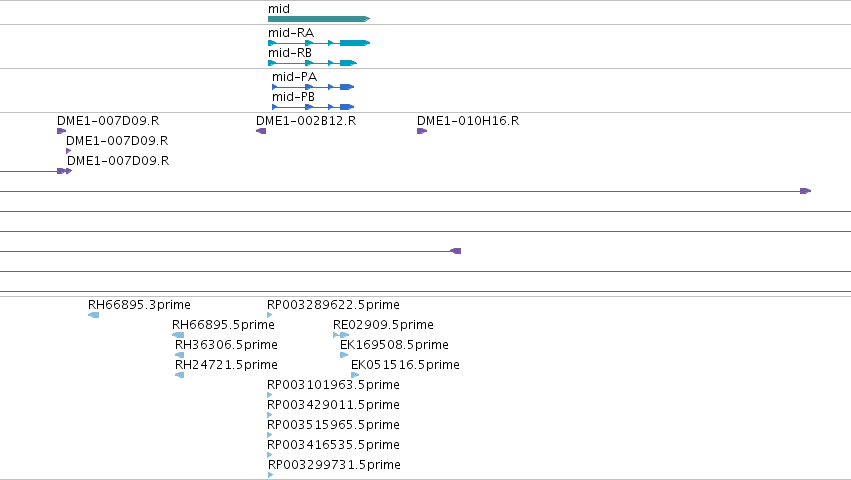This screenshot has width=851, height=480.
Task: Click the 'mid-RB' label text
Action: pyautogui.click(x=290, y=53)
